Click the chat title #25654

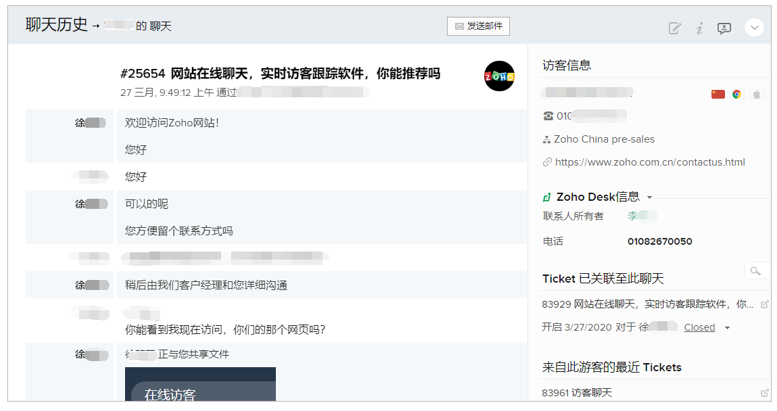point(280,74)
